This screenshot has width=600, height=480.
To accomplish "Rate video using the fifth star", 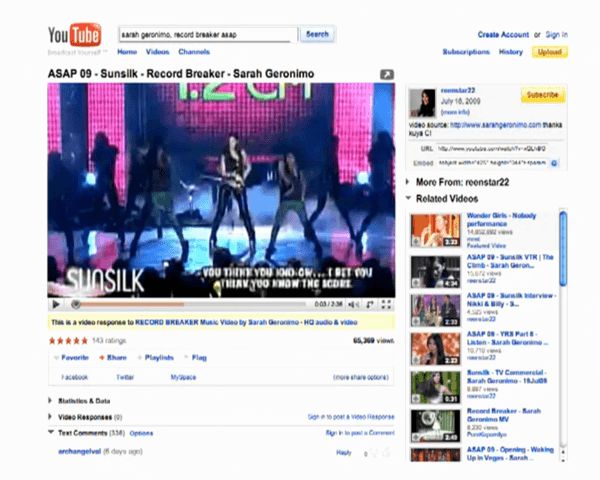I will (84, 341).
